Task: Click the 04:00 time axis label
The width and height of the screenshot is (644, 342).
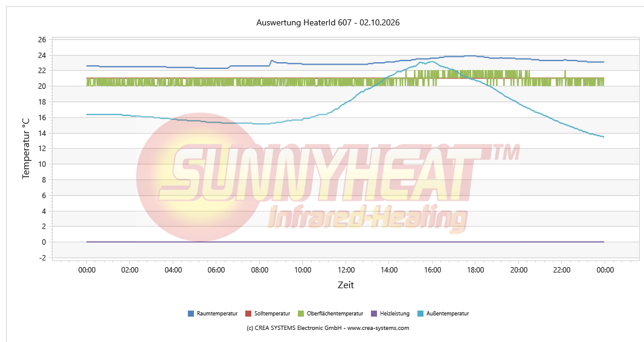Action: click(173, 270)
